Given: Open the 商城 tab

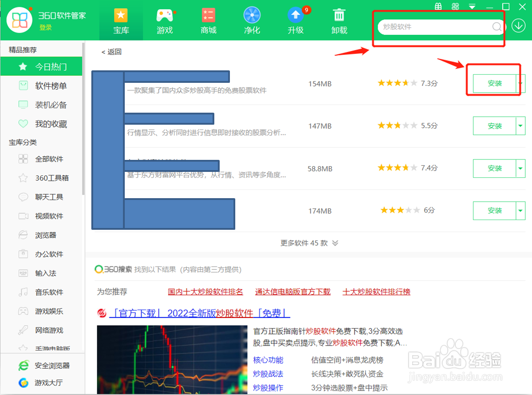Looking at the screenshot, I should [x=209, y=21].
